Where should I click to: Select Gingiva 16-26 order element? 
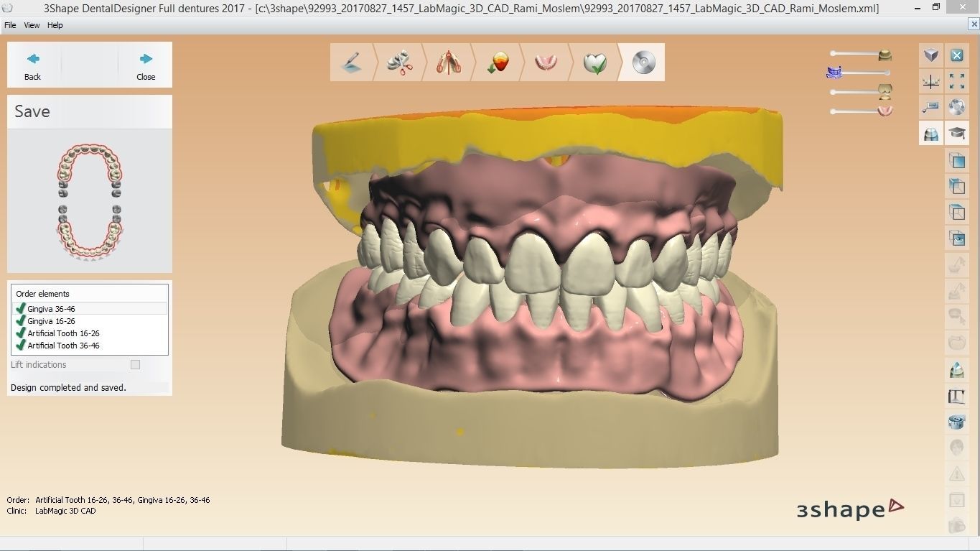(x=90, y=321)
